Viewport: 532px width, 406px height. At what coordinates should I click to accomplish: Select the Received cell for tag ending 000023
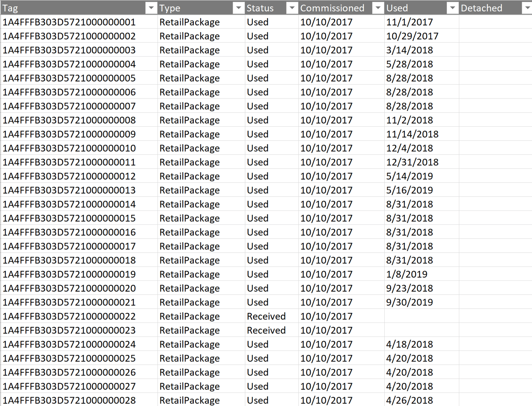266,330
